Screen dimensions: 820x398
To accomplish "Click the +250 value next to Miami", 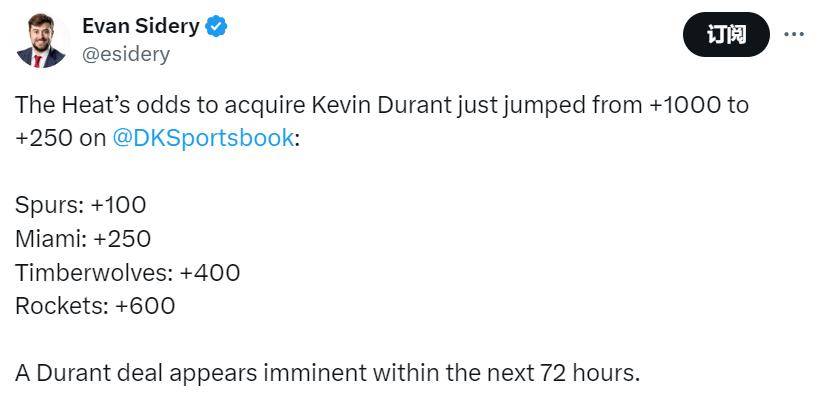I will 122,239.
